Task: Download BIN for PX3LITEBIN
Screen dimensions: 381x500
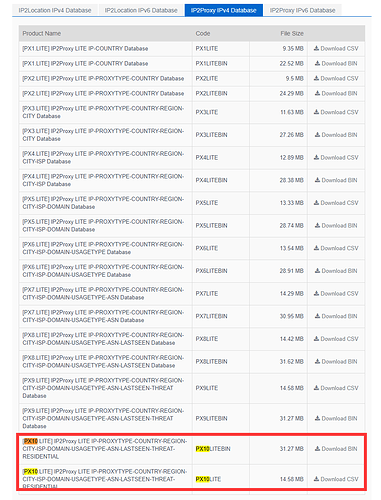Action: click(x=336, y=135)
